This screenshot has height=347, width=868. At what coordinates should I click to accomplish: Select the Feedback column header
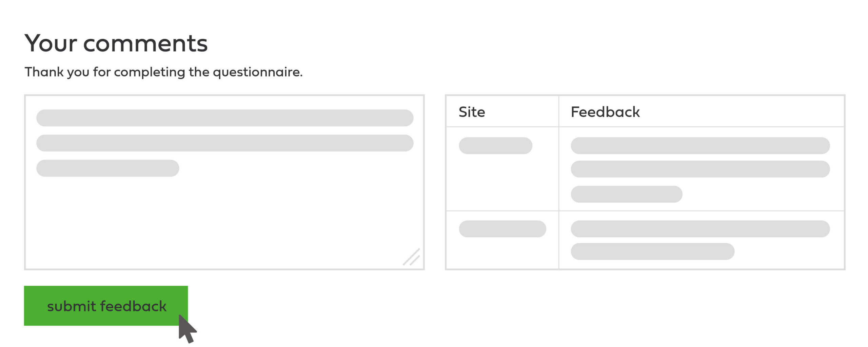coord(605,112)
